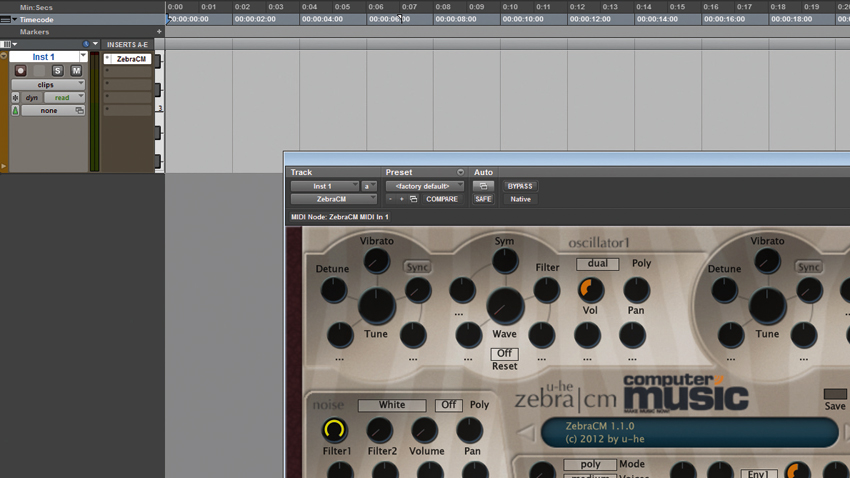Toggle plugin BYPASS
This screenshot has height=478, width=850.
coord(520,186)
